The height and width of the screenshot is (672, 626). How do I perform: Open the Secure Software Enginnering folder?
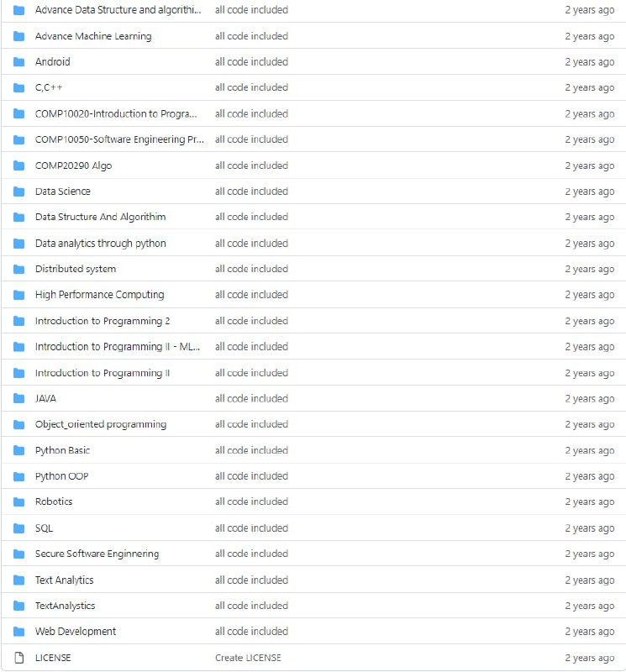click(x=97, y=554)
